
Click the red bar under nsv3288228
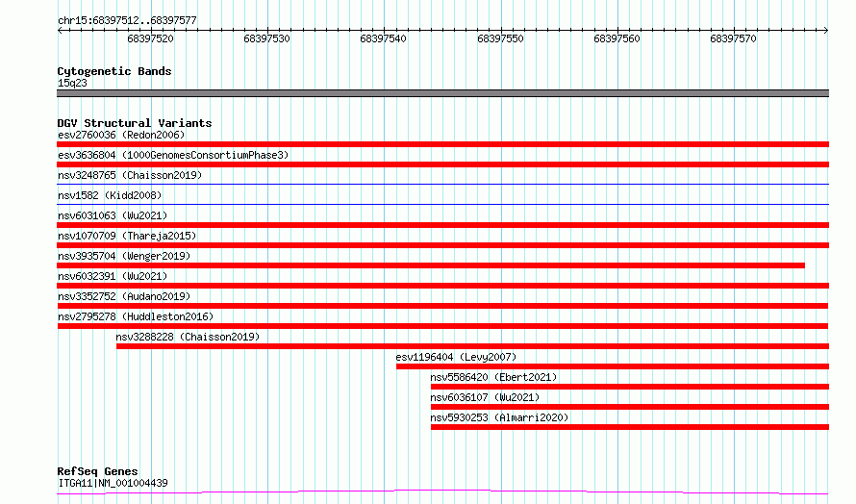point(473,346)
